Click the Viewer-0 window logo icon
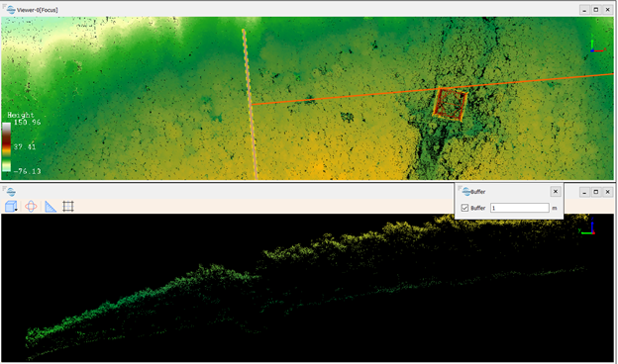Viewport: 618px width, 364px height. (11, 10)
